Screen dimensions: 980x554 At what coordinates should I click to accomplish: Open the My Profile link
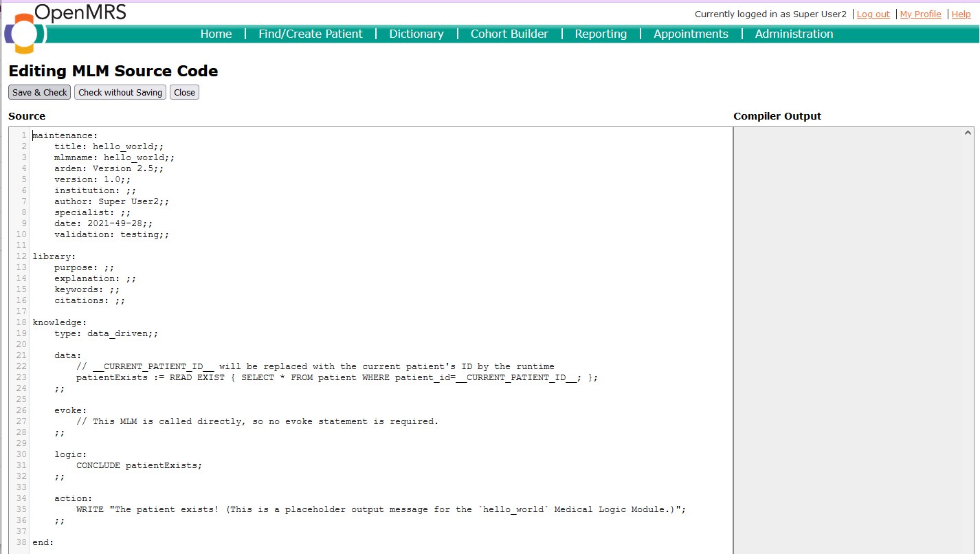(x=921, y=14)
